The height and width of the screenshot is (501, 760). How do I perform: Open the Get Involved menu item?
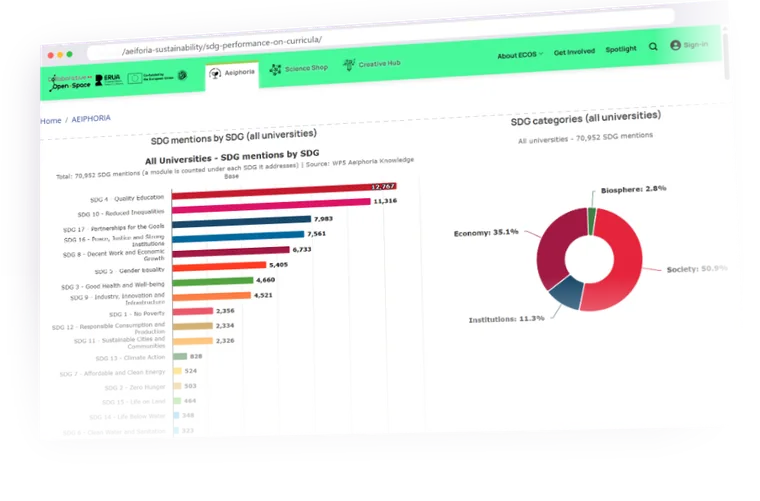coord(574,52)
